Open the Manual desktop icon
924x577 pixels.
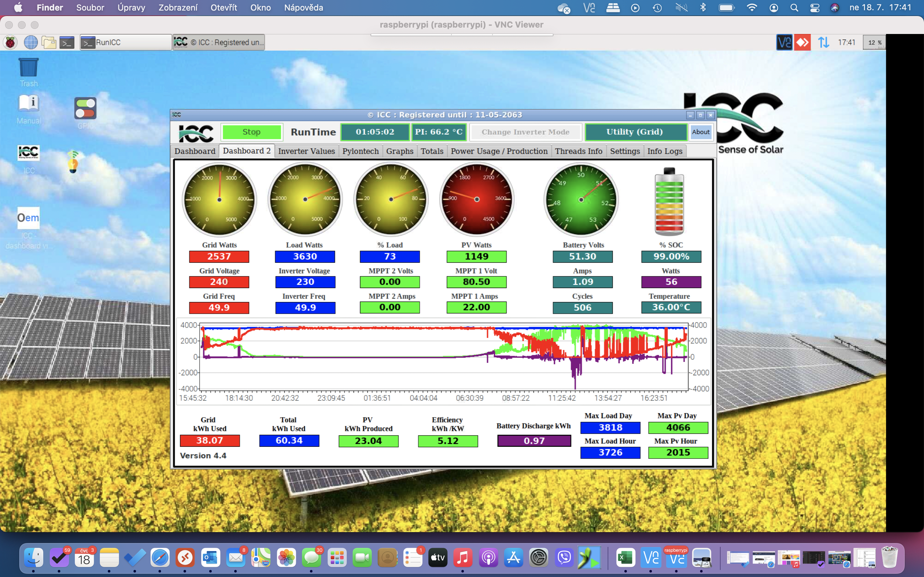(x=29, y=104)
